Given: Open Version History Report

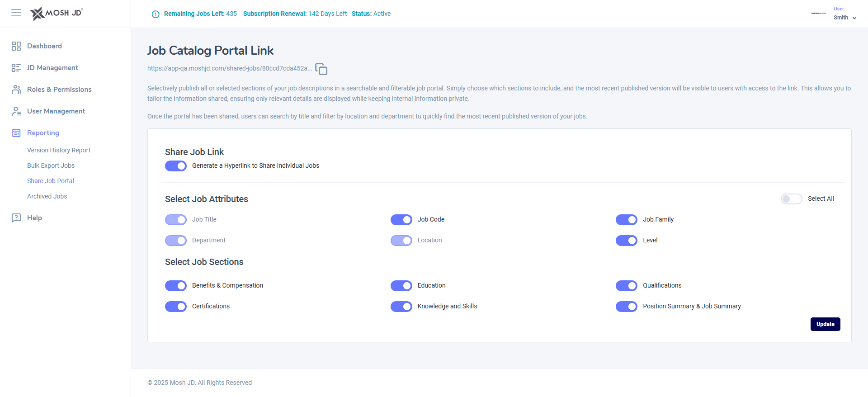Looking at the screenshot, I should (x=59, y=150).
